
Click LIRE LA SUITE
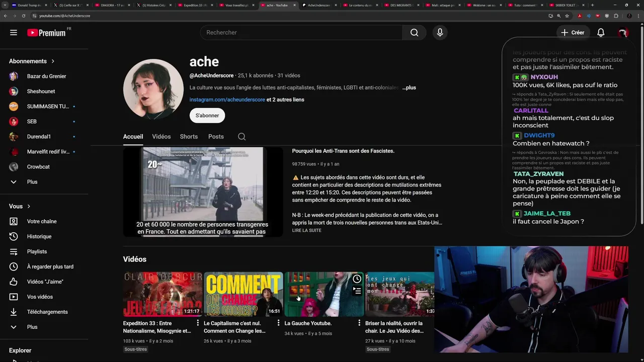pos(306,230)
